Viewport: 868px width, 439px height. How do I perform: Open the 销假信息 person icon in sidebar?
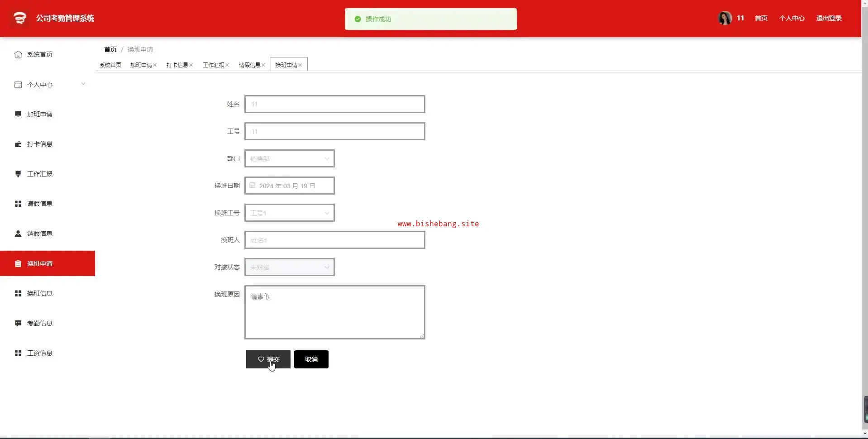(x=18, y=234)
